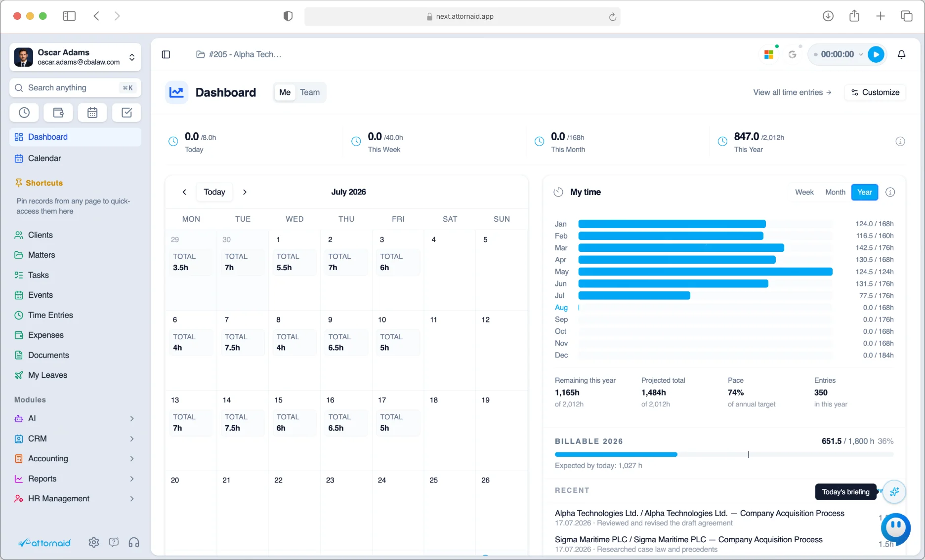Start the timer with the play button
Viewport: 925px width, 560px height.
tap(876, 54)
